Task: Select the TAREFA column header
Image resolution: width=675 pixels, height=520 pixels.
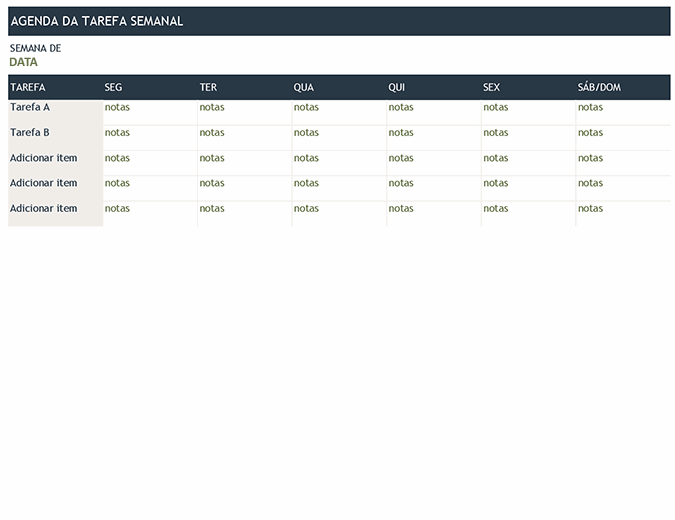Action: point(28,87)
